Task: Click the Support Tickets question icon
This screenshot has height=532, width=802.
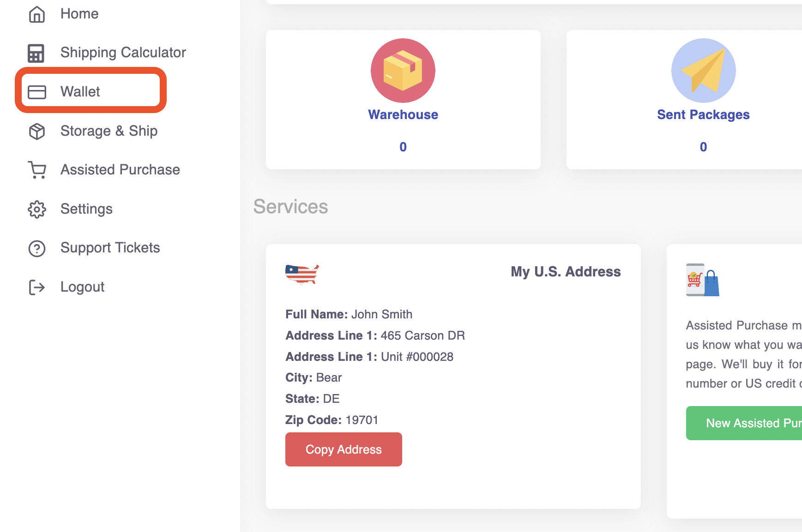Action: (37, 248)
